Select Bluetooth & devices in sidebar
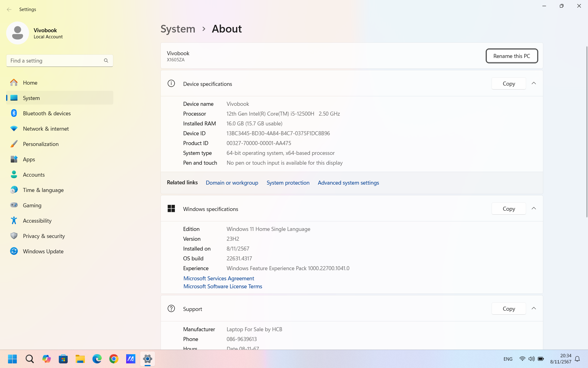Viewport: 588px width, 368px height. (x=60, y=113)
